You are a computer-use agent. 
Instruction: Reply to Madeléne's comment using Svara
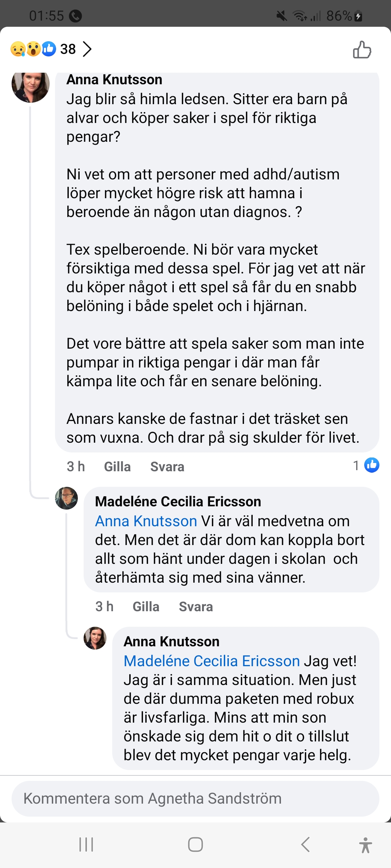(196, 607)
